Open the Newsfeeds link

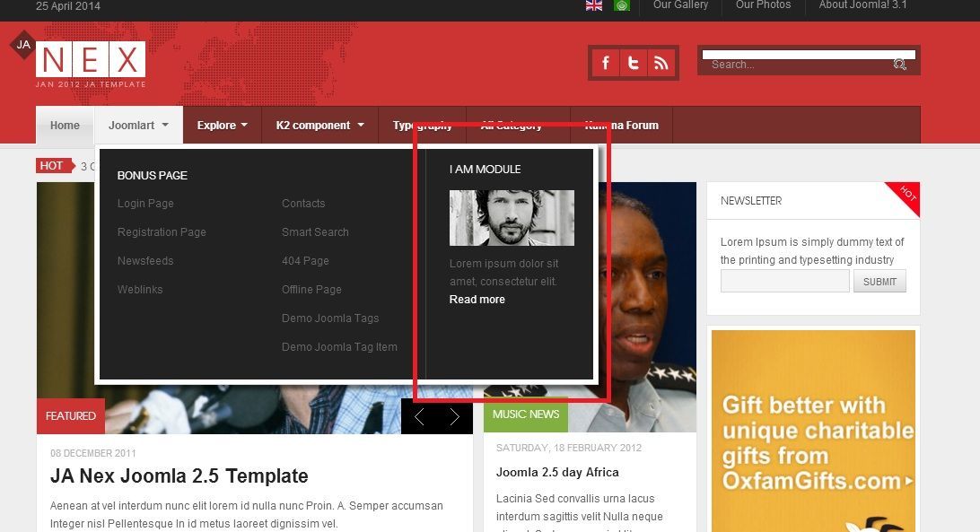coord(145,261)
